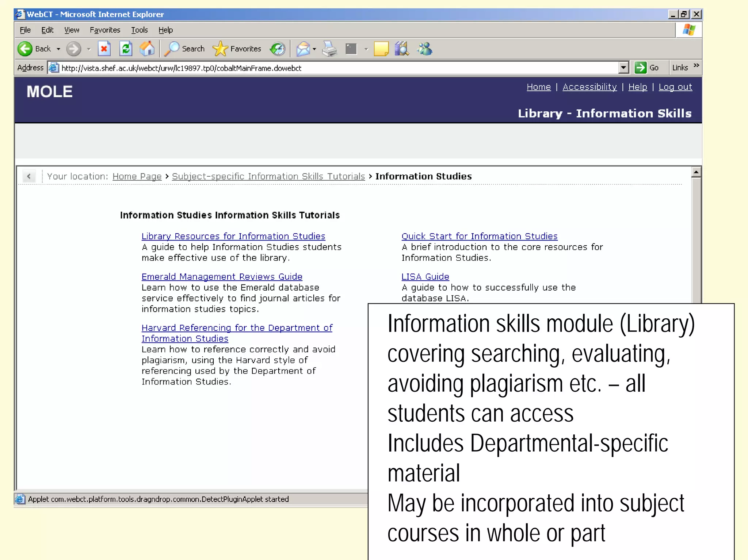Screen dimensions: 748x560
Task: Click the Log out link
Action: tap(675, 87)
